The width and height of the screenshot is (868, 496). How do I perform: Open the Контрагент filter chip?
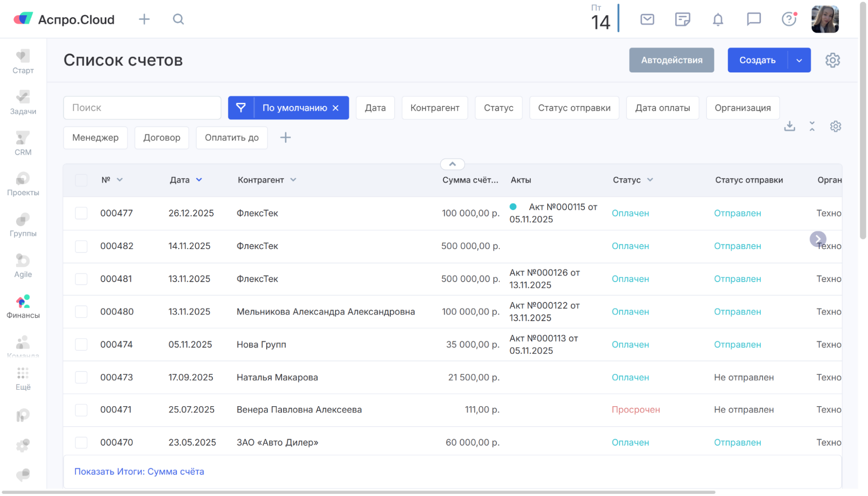(435, 108)
